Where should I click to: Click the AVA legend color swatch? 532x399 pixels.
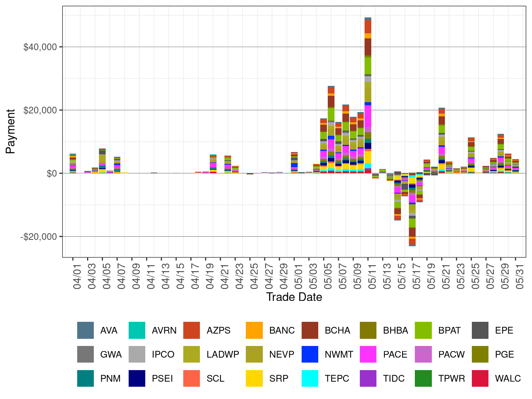pos(85,331)
